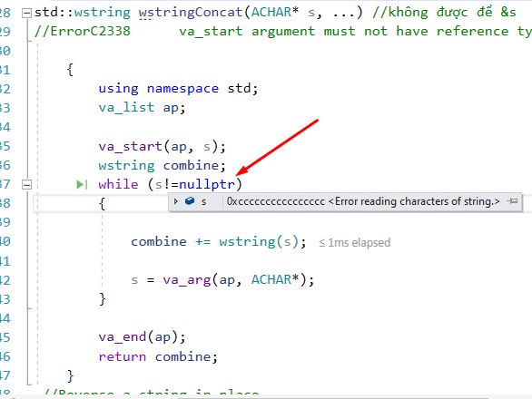The image size is (532, 399).
Task: Click 'va_start' on line 35
Action: (x=131, y=146)
